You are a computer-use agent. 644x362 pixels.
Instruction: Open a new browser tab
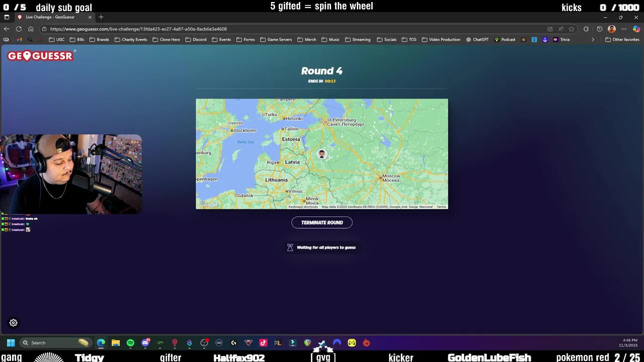point(101,17)
